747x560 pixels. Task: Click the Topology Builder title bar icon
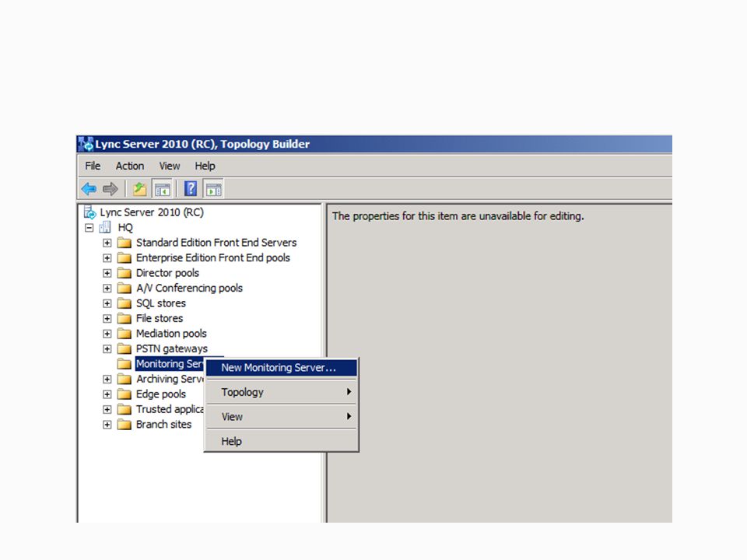click(86, 144)
